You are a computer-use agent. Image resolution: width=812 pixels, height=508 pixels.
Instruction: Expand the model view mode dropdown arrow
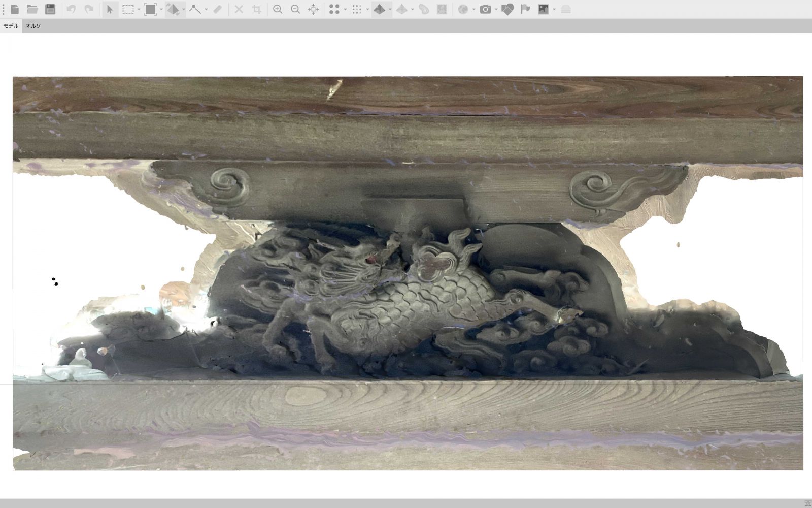[390, 9]
